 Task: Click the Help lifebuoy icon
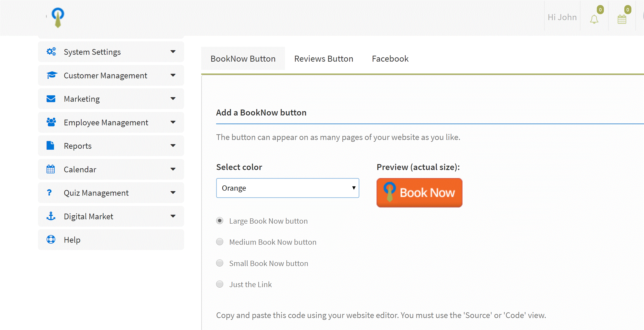point(51,239)
